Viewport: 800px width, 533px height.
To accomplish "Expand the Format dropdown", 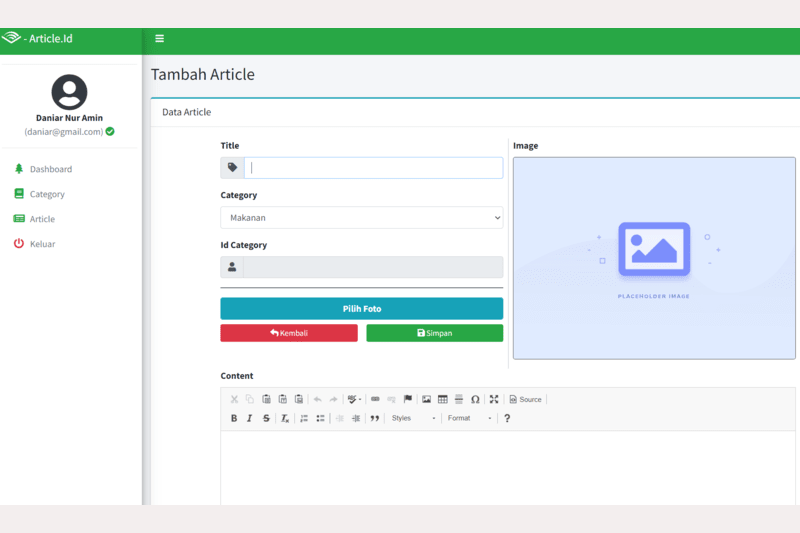I will [470, 418].
